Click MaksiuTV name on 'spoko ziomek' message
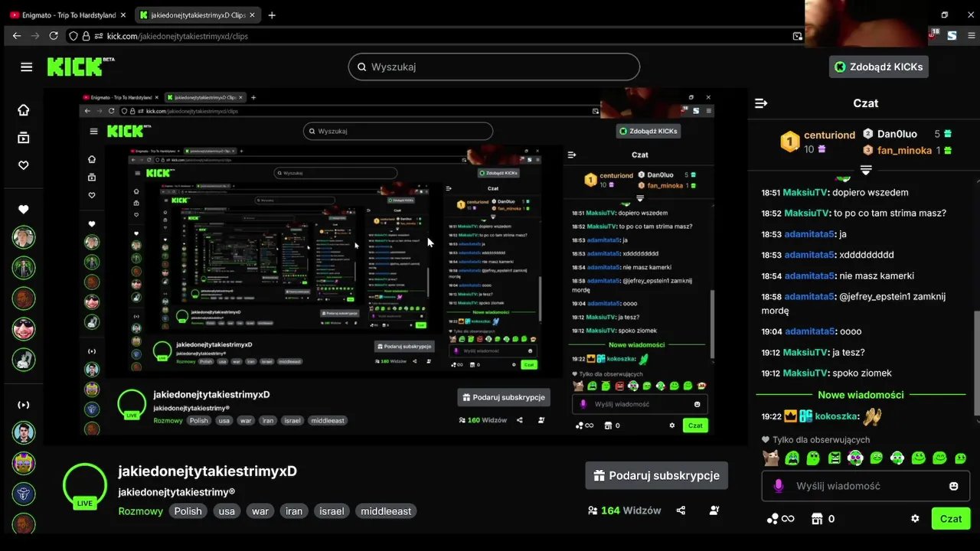Viewport: 980px width, 551px height. point(805,373)
